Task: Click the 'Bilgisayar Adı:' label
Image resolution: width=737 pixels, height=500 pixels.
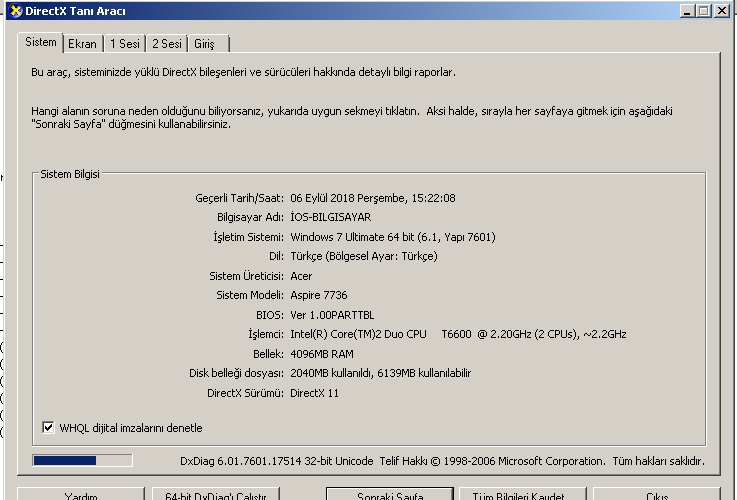Action: tap(250, 218)
